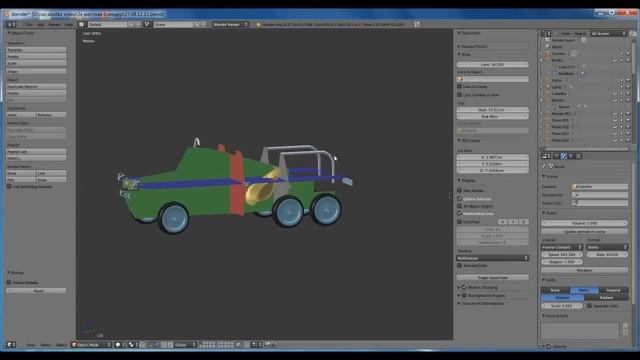640x360 pixels.
Task: Click the Lock to Object field icon
Action: (461, 79)
